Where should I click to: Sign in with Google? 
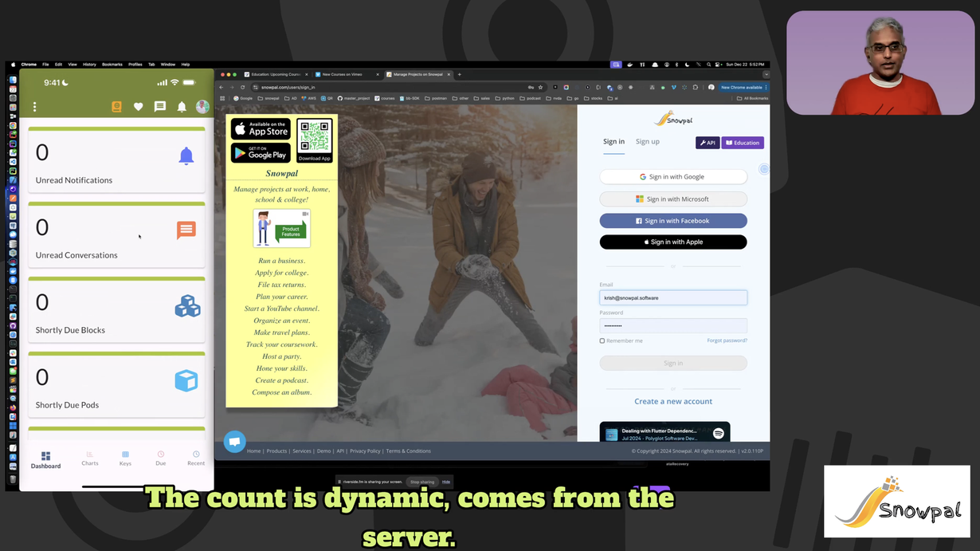[x=673, y=177]
